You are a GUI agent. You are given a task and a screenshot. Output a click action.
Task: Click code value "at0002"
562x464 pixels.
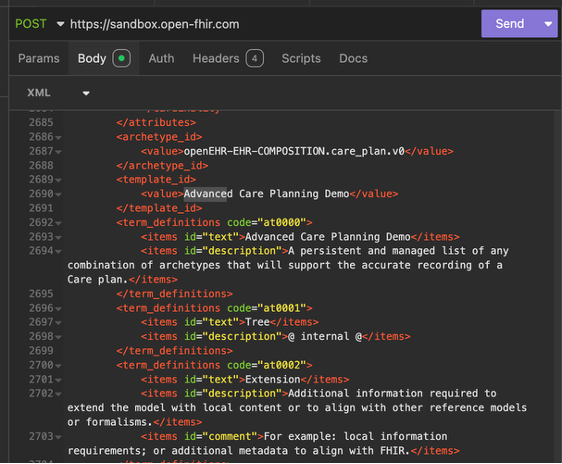[x=282, y=365]
